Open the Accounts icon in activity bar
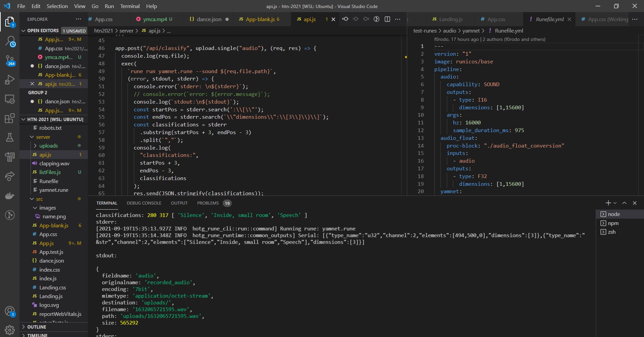Screen dimensions: 644x337 point(10,311)
